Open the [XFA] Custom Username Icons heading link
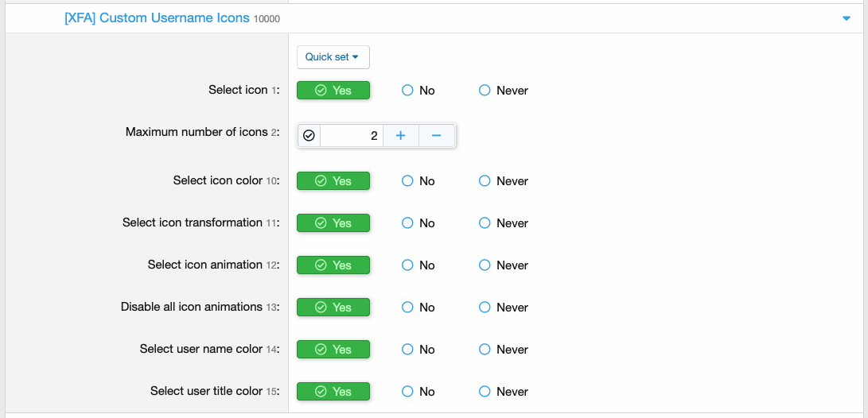Image resolution: width=868 pixels, height=418 pixels. [158, 18]
